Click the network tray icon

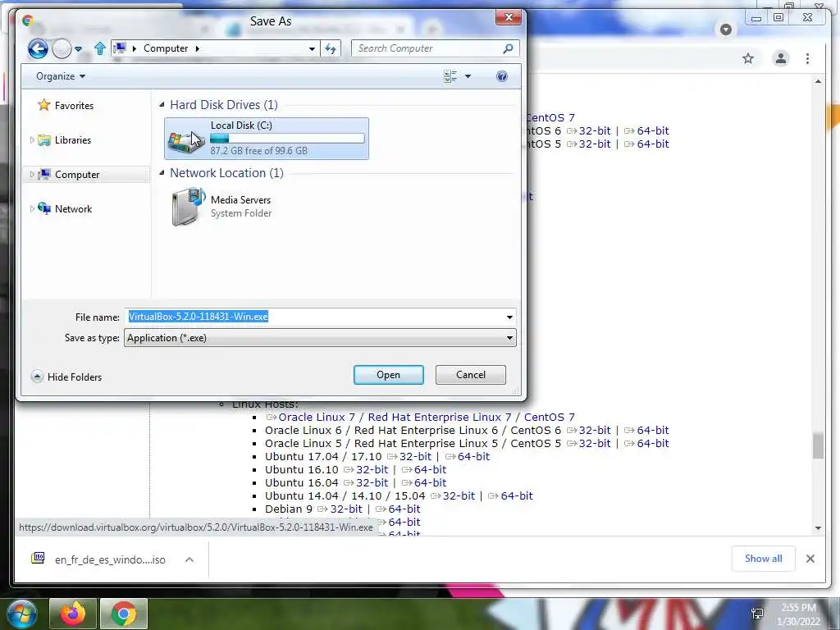[x=757, y=613]
